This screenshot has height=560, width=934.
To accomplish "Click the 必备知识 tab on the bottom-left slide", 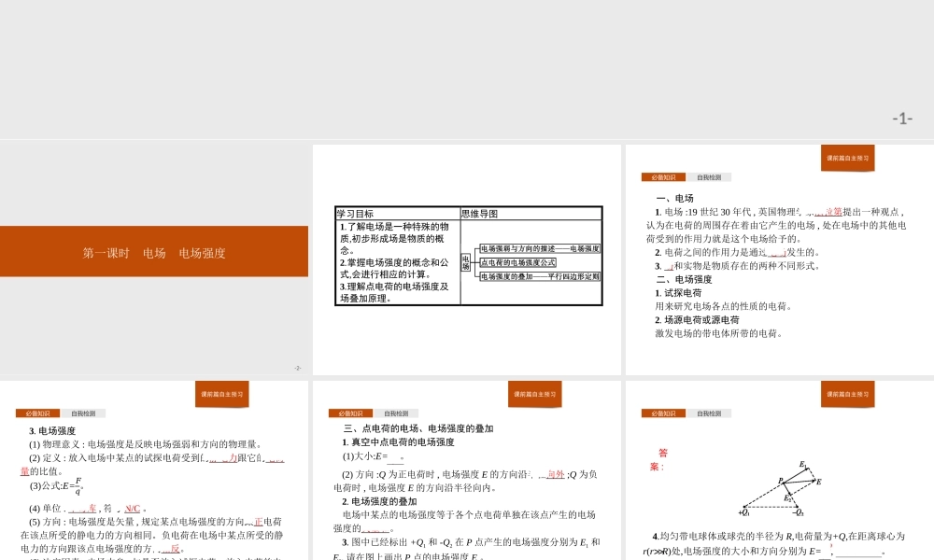I will coord(40,412).
